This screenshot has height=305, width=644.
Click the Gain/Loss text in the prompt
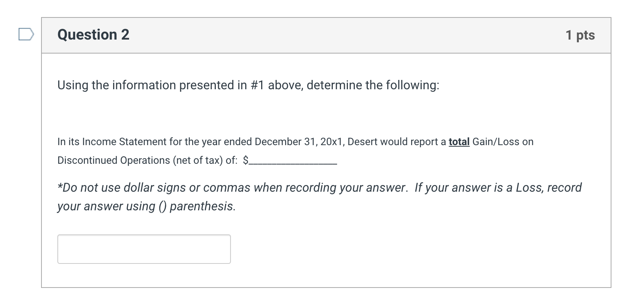(496, 142)
